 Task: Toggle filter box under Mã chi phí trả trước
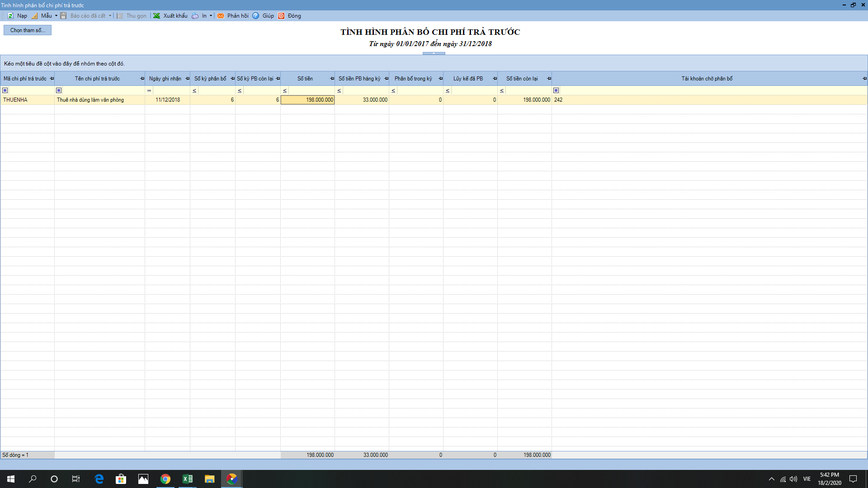click(5, 90)
